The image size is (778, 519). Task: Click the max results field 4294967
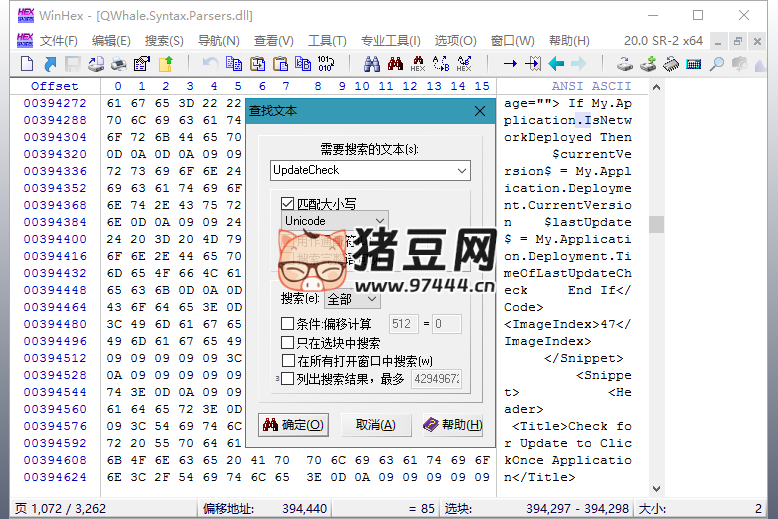tap(437, 379)
